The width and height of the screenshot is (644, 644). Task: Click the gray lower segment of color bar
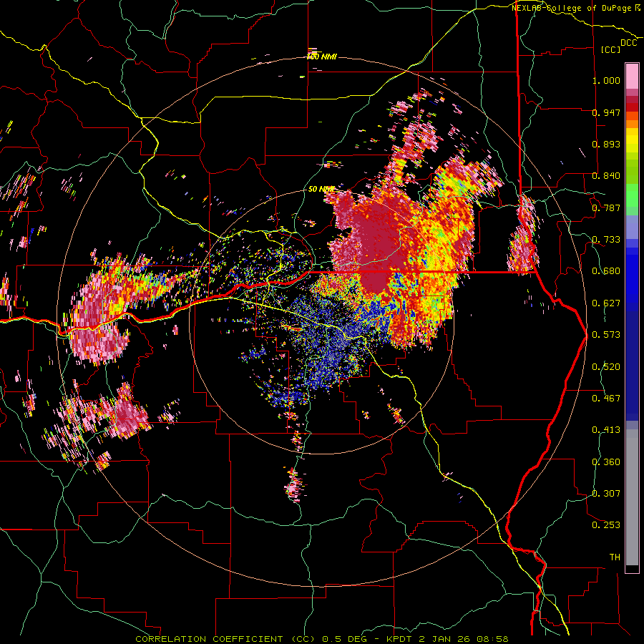tap(632, 497)
